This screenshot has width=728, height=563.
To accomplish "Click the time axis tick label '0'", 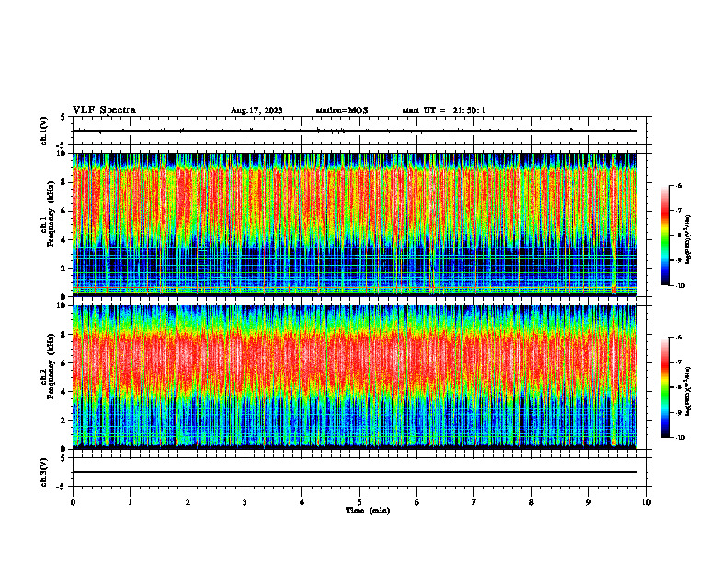I will (x=73, y=502).
